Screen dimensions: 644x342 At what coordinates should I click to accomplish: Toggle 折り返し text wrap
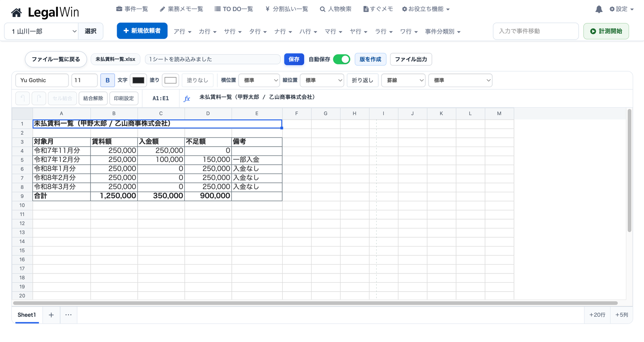tap(362, 80)
